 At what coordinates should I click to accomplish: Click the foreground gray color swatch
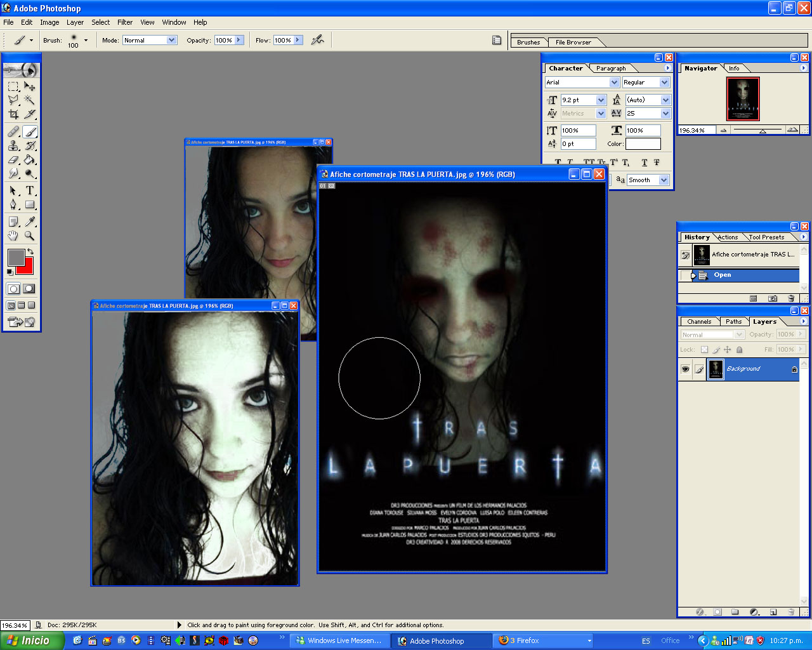[x=15, y=256]
